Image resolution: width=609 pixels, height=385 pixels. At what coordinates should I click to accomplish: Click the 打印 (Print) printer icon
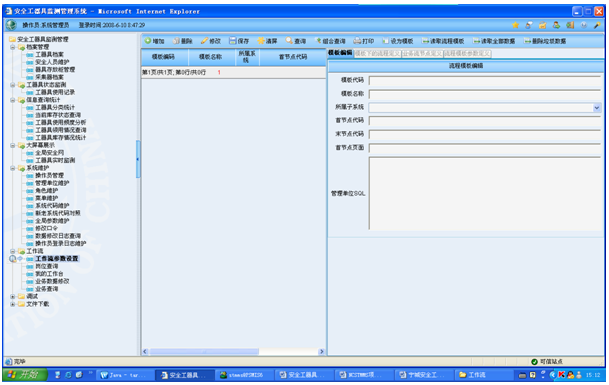[x=357, y=41]
